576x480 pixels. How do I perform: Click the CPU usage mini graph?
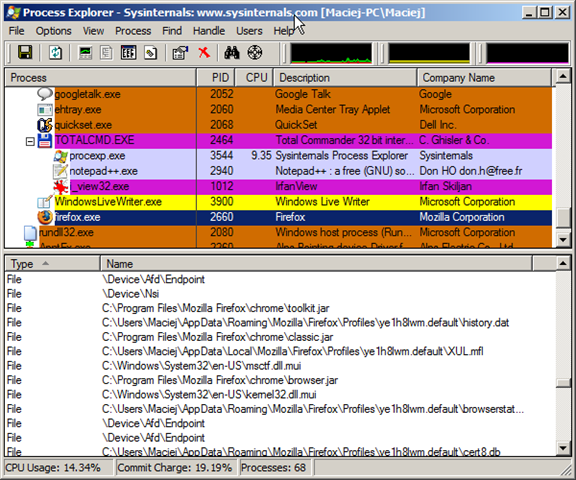[x=331, y=53]
